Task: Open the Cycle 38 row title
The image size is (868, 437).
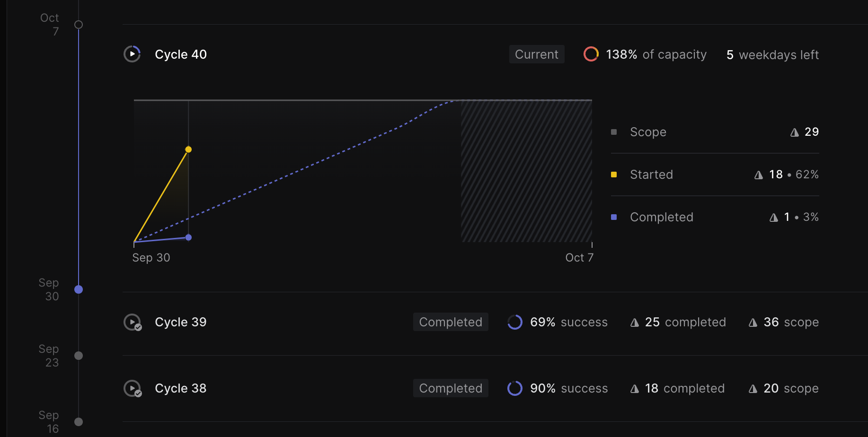Action: pos(181,388)
